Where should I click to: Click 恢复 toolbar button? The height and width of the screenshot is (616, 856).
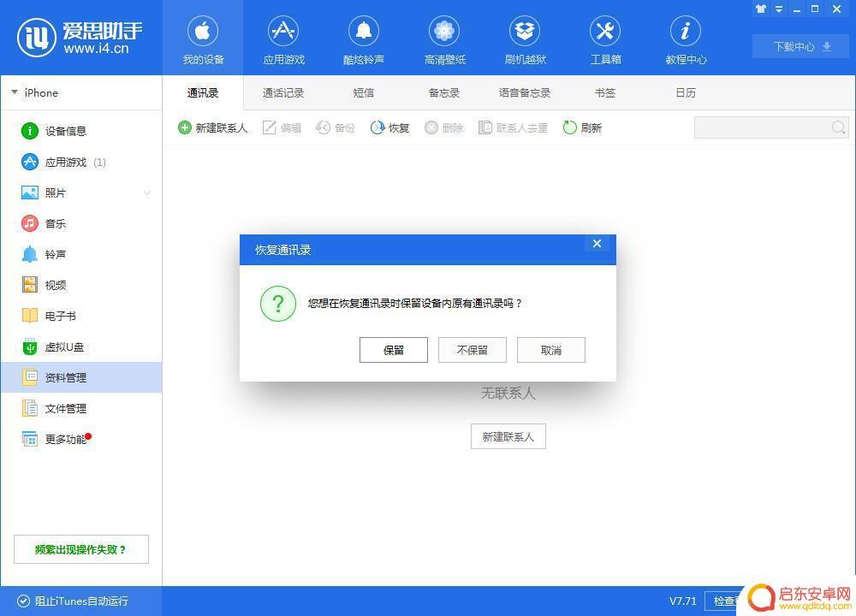pos(389,127)
